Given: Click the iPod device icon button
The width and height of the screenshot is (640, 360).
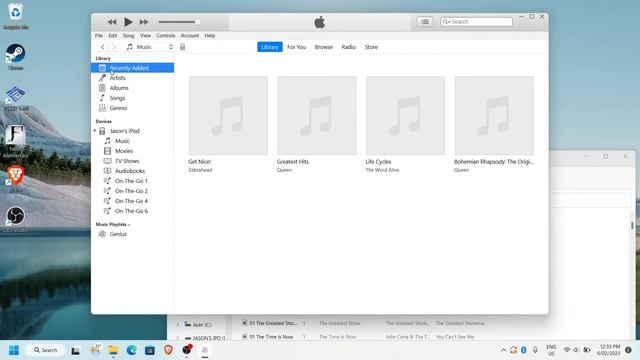Looking at the screenshot, I should click(182, 47).
